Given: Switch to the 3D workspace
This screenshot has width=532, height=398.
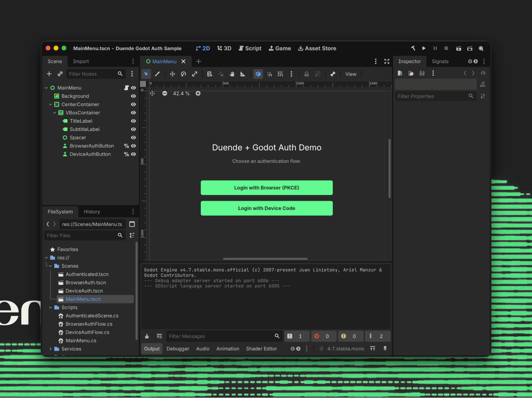Looking at the screenshot, I should tap(224, 48).
